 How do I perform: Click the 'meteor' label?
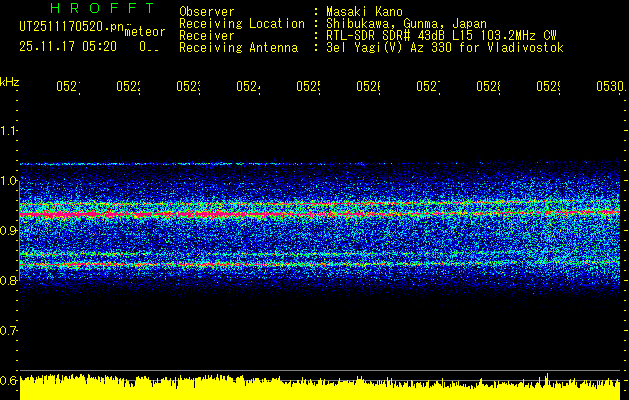click(145, 32)
